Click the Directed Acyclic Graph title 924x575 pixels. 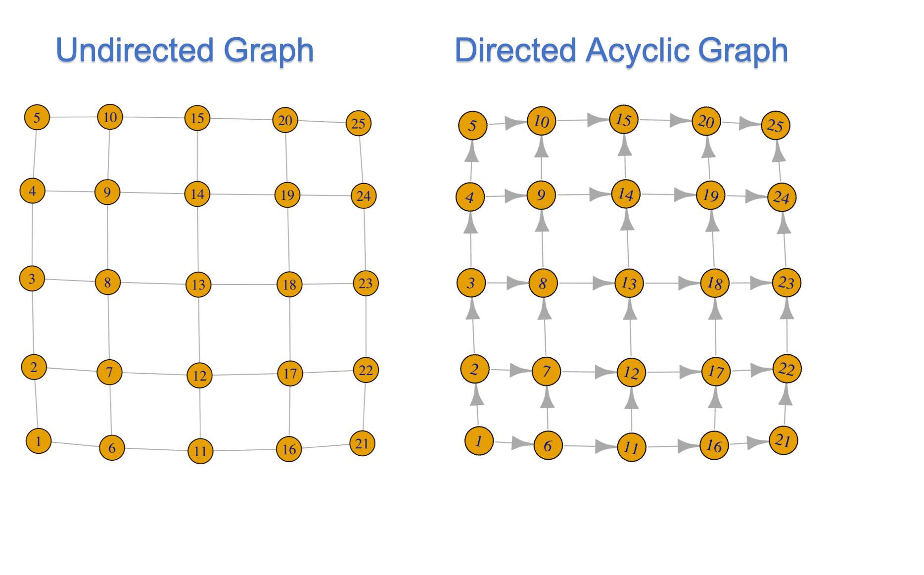[x=621, y=50]
